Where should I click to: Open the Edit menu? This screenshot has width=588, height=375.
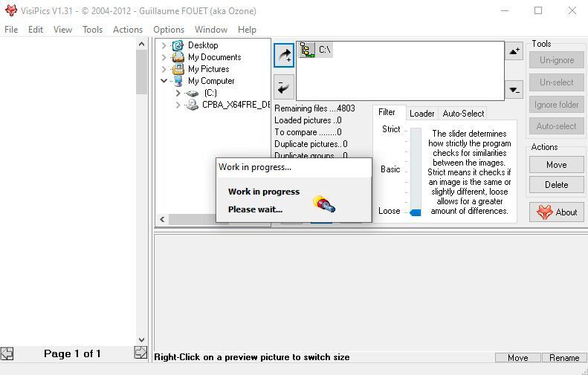coord(36,30)
